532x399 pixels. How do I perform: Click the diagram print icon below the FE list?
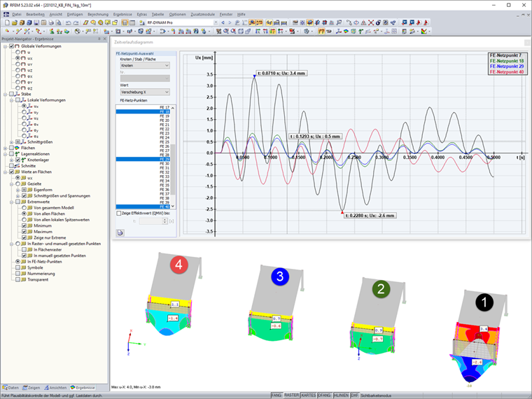120,232
